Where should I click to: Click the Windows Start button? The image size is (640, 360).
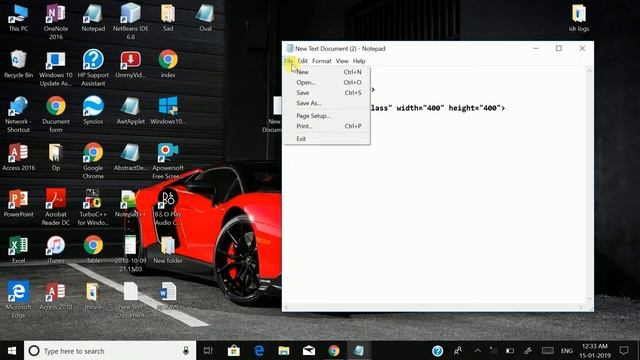pyautogui.click(x=12, y=351)
